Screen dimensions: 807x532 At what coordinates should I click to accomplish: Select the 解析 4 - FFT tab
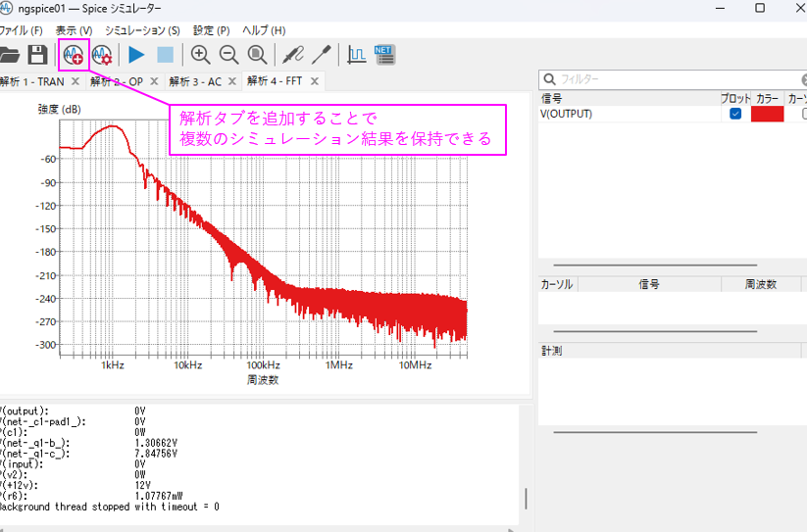[275, 80]
